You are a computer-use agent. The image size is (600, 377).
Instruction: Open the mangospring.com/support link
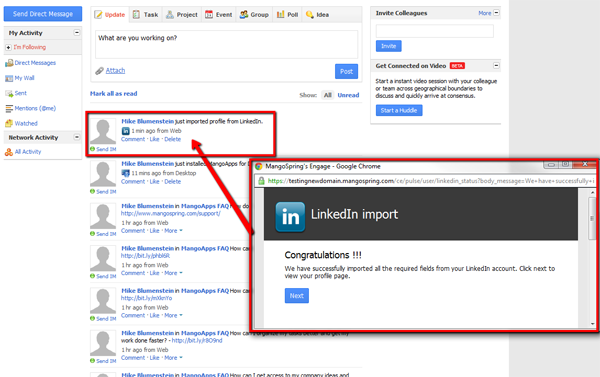171,214
